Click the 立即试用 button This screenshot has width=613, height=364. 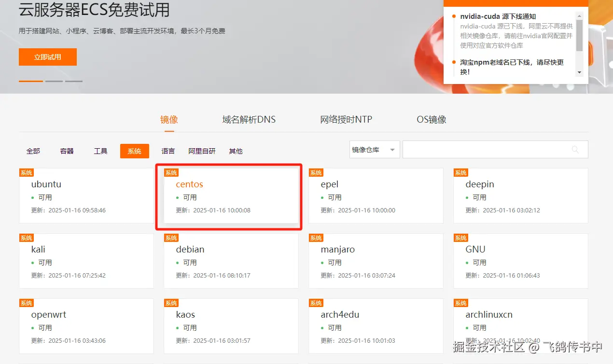pos(48,57)
